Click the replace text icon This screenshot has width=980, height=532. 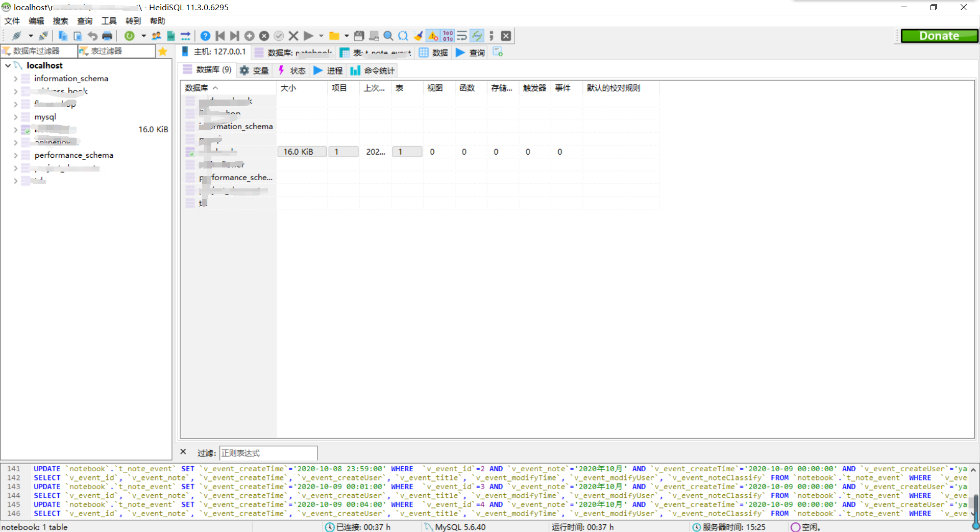(x=403, y=36)
